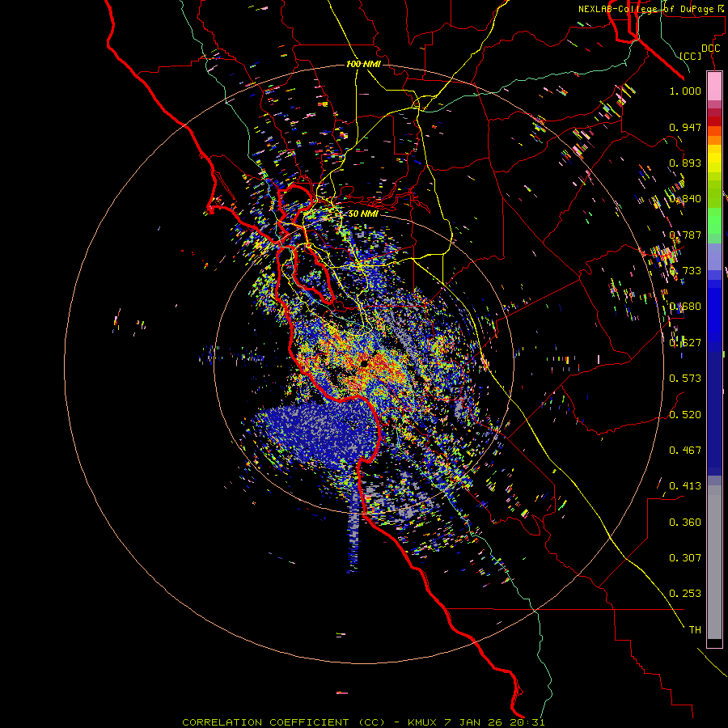Click the [CC] legend header label
Viewport: 728px width, 728px height.
(x=691, y=56)
